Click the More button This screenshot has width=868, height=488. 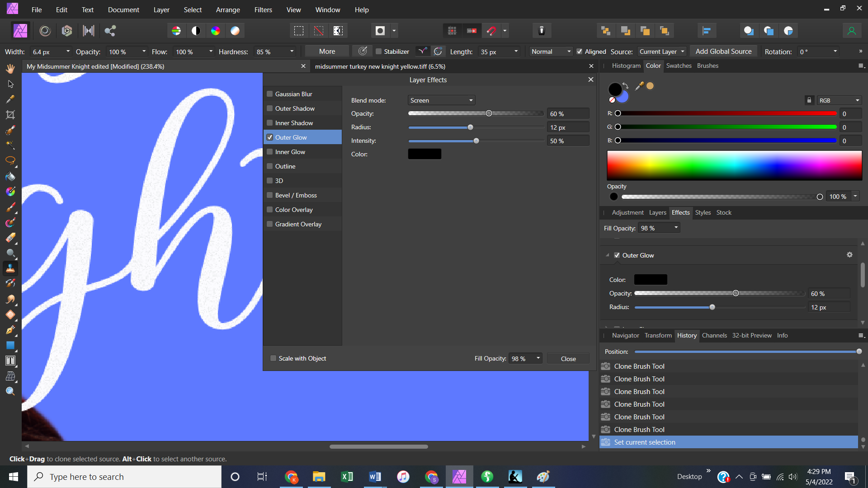[x=327, y=52]
